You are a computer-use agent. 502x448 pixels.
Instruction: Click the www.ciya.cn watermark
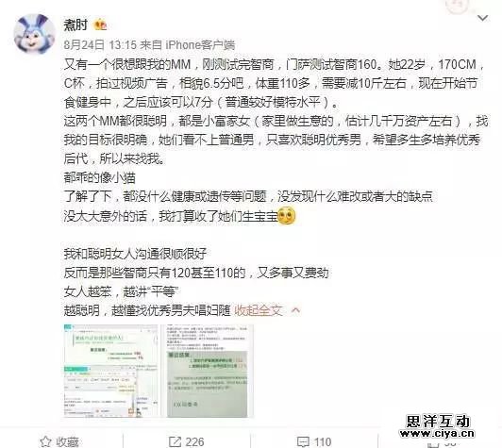(437, 434)
